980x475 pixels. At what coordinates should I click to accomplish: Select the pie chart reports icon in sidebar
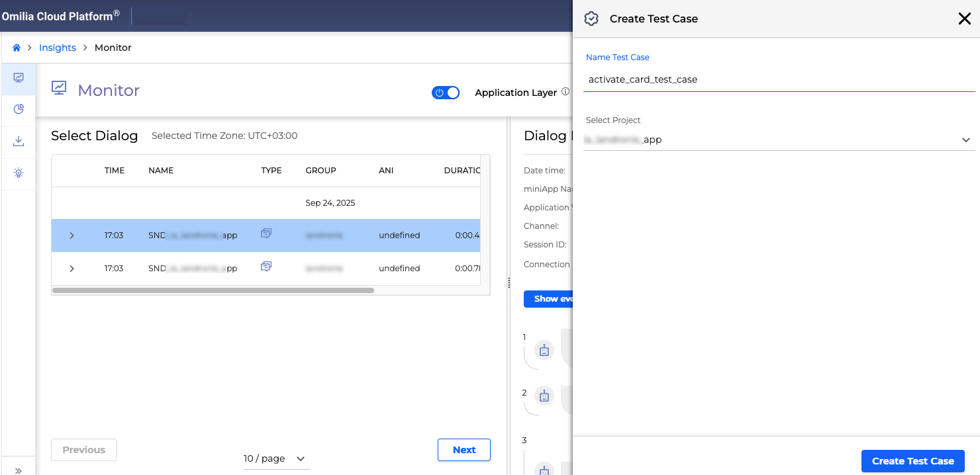click(x=18, y=109)
